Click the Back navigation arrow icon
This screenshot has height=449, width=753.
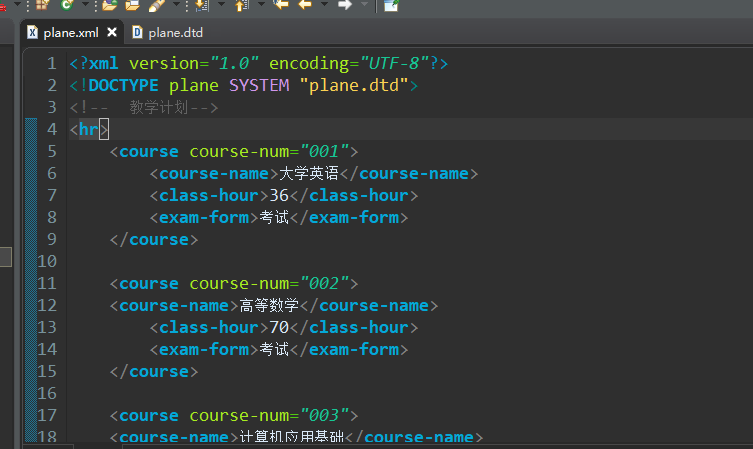pos(305,5)
